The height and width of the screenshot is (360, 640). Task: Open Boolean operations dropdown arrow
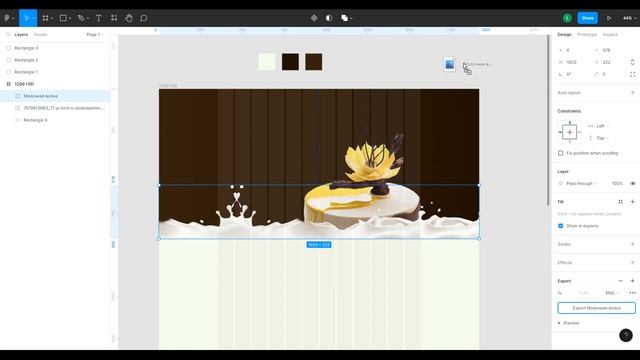351,18
